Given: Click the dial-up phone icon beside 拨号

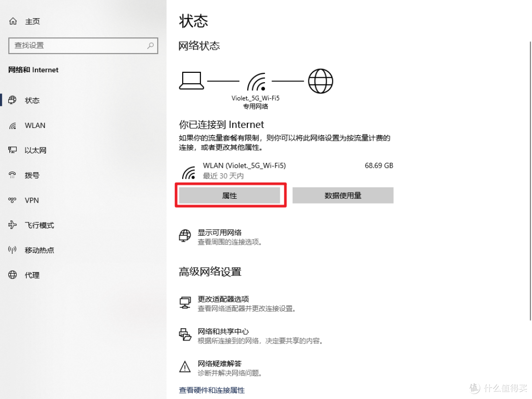Looking at the screenshot, I should pyautogui.click(x=12, y=175).
